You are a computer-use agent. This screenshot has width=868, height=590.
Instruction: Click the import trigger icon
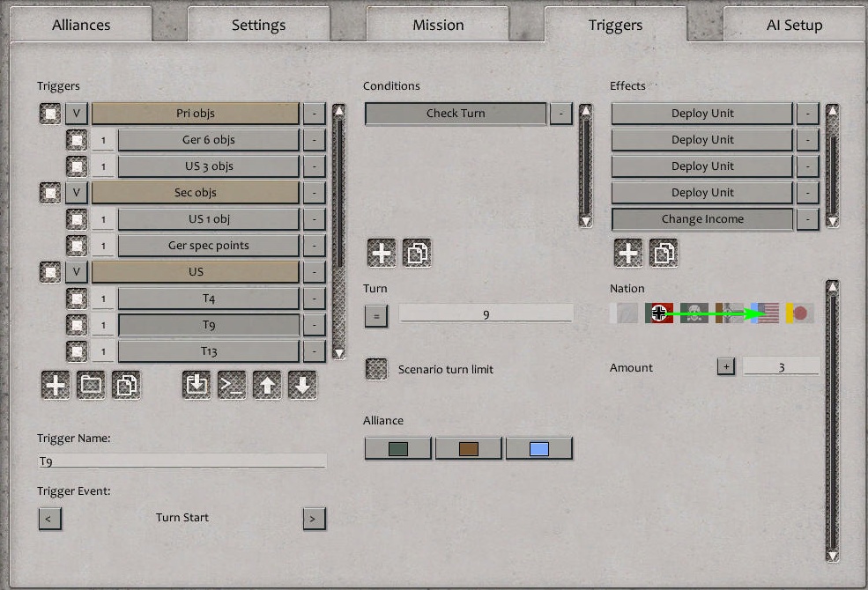[x=197, y=384]
